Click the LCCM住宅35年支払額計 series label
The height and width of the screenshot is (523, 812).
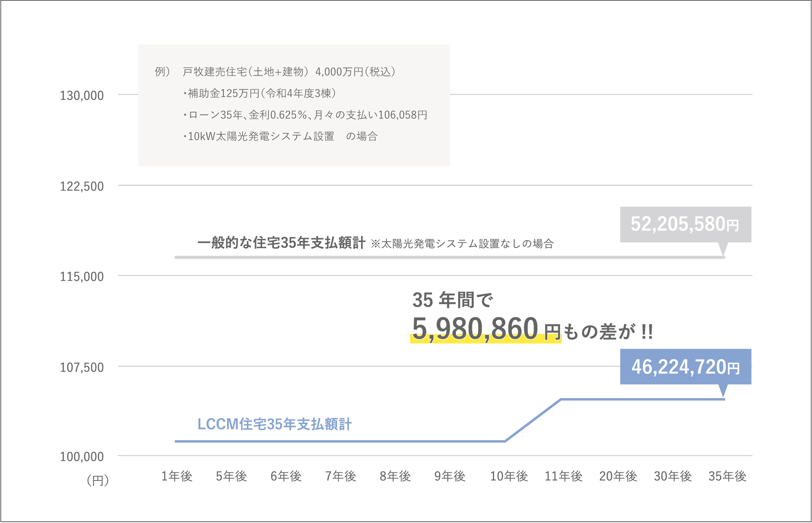click(x=275, y=424)
